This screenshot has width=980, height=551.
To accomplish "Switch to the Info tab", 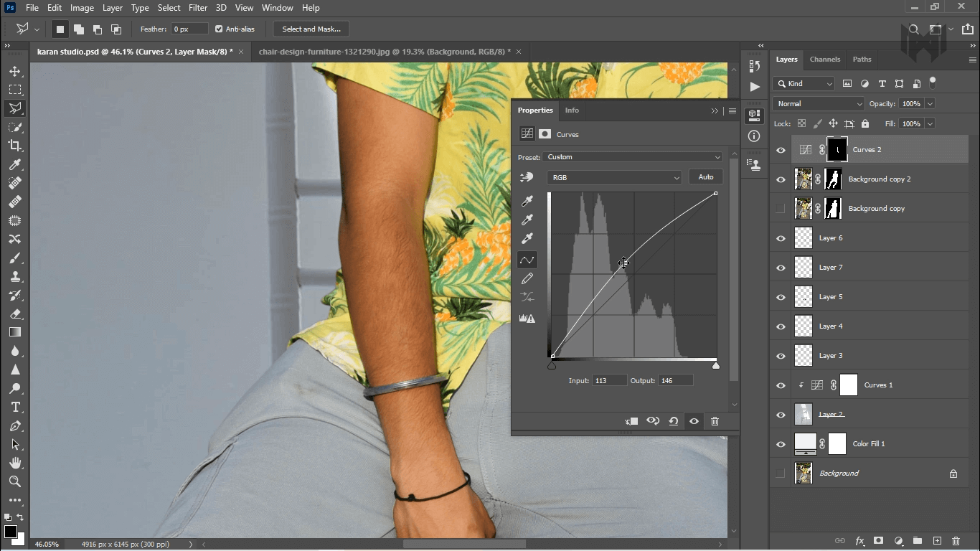I will [572, 110].
